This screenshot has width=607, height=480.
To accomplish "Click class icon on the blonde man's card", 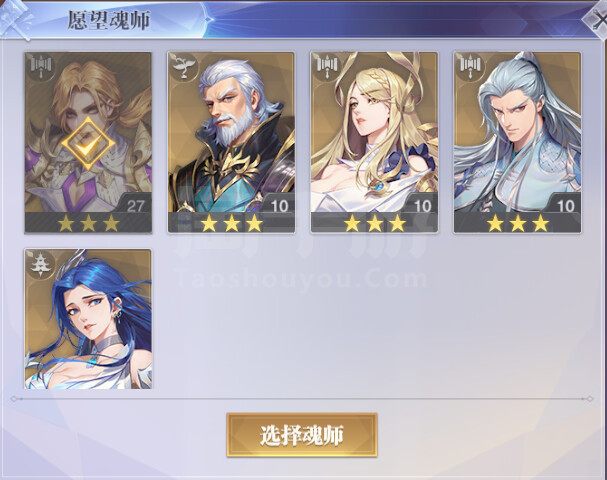I will tap(41, 67).
